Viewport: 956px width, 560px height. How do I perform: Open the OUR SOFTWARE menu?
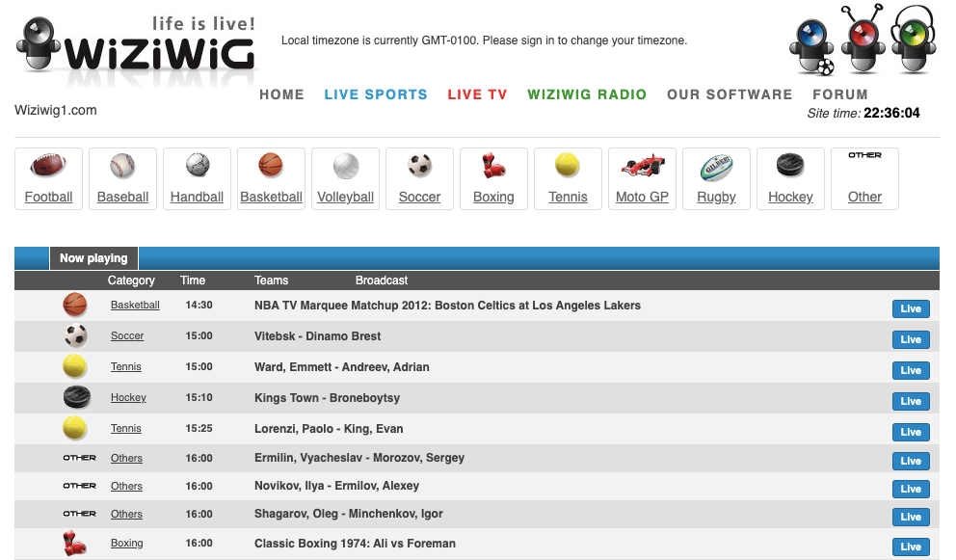730,94
